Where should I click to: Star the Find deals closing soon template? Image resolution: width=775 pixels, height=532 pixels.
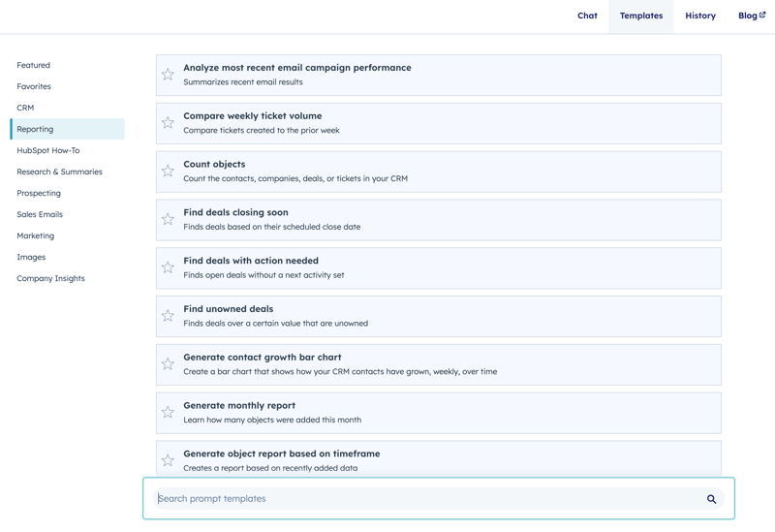(x=168, y=219)
